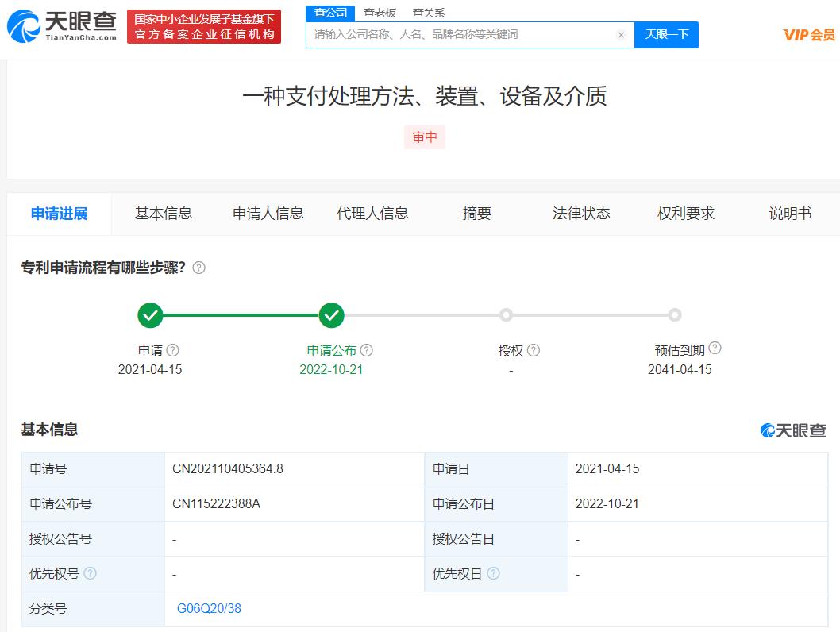Viewport: 840px width, 632px height.
Task: Open the 基本信息 section tab
Action: (x=163, y=213)
